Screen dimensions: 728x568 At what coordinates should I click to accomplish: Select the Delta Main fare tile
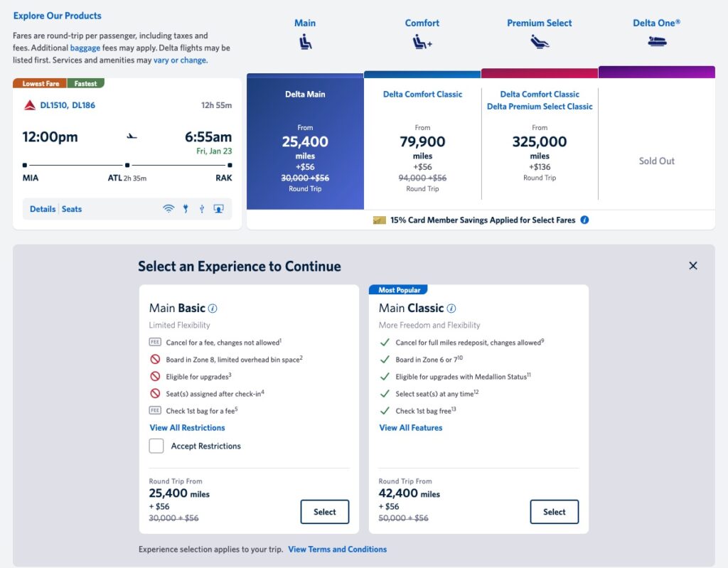tap(305, 141)
